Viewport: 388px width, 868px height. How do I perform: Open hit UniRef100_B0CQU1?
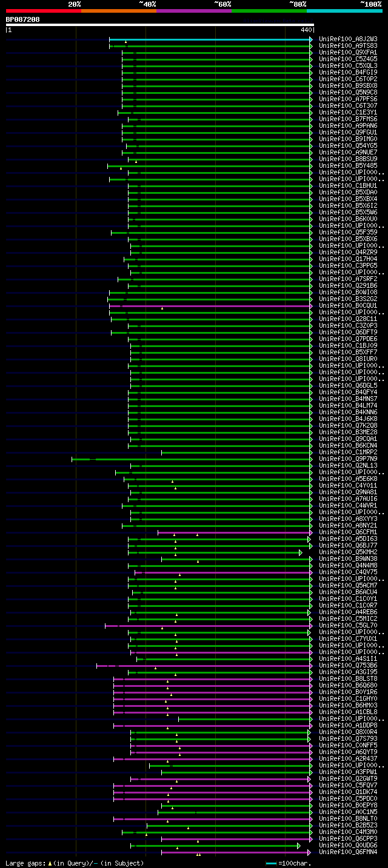pyautogui.click(x=348, y=306)
